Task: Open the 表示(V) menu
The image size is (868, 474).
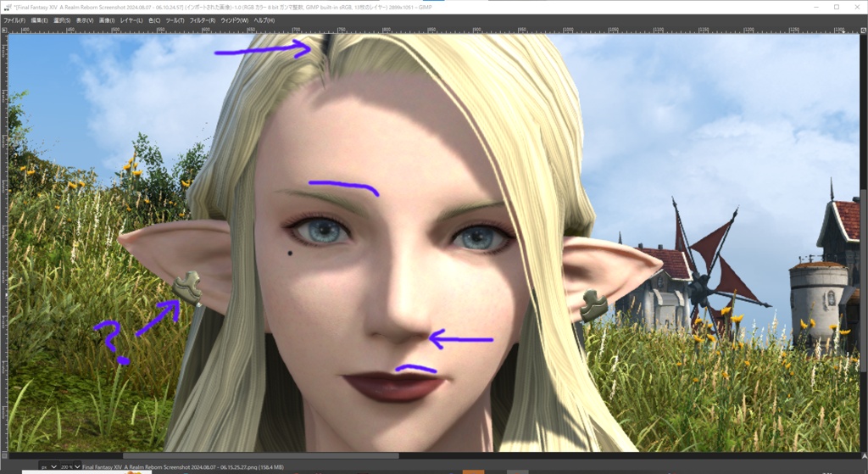Action: pyautogui.click(x=85, y=20)
